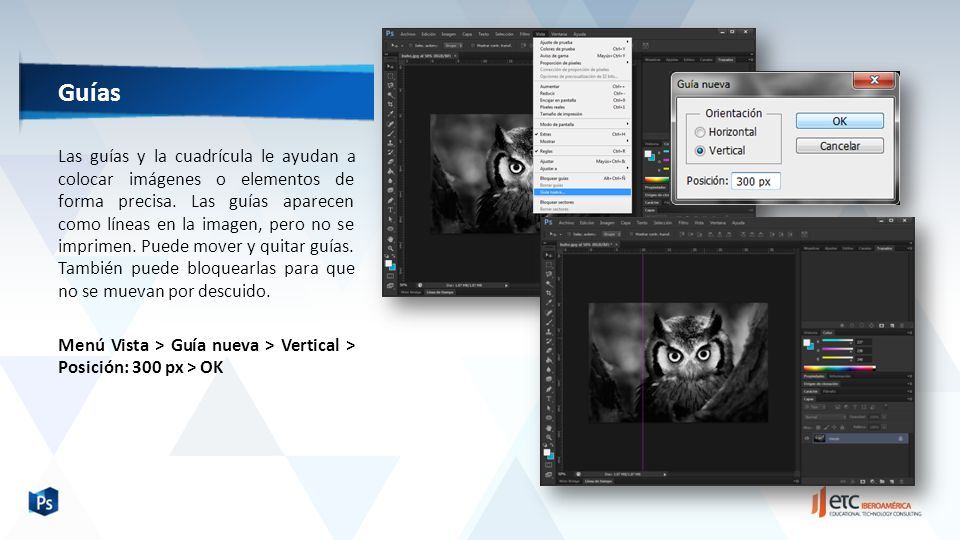Select Hand tool in front Photoshop window
The height and width of the screenshot is (540, 960).
(549, 428)
